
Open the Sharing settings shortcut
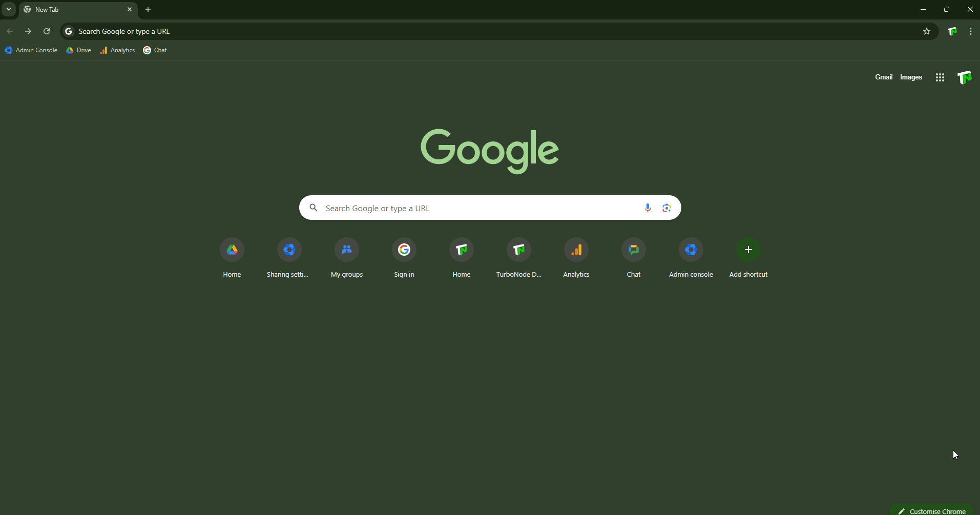289,258
